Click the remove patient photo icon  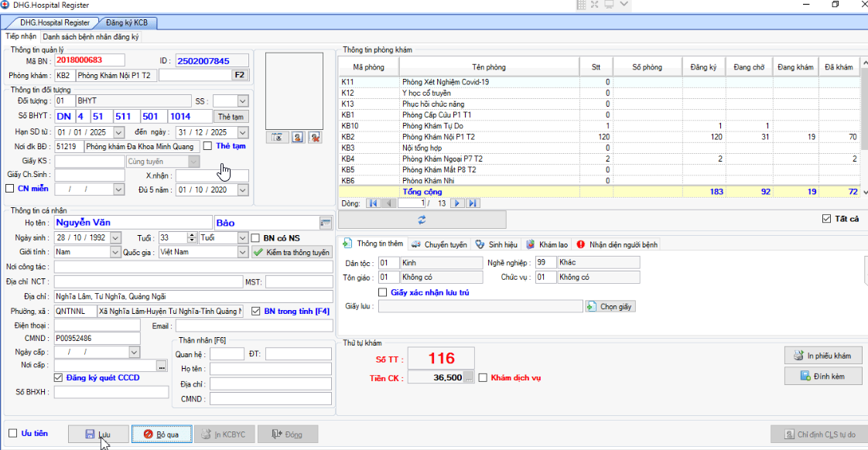[x=315, y=138]
